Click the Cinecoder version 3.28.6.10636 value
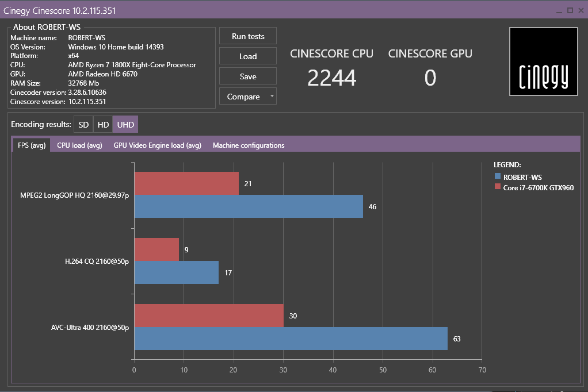The image size is (588, 392). [87, 92]
